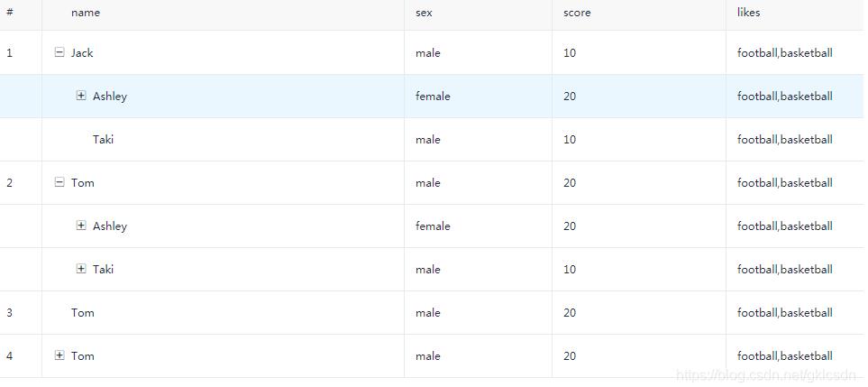The image size is (868, 387).
Task: Click the "score" column header
Action: coord(577,13)
